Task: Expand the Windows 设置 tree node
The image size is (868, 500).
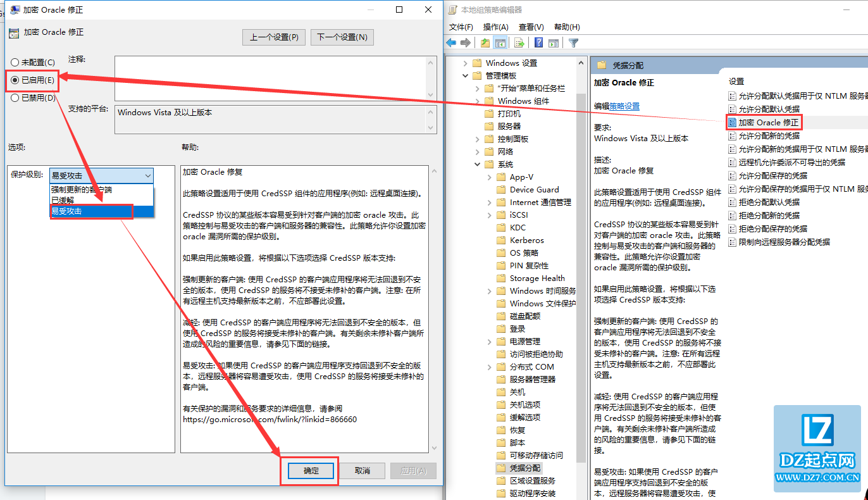Action: click(466, 63)
